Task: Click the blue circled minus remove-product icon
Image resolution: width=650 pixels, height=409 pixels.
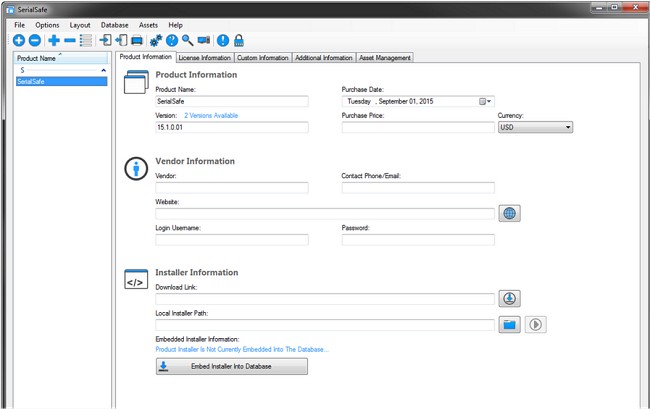Action: (35, 40)
